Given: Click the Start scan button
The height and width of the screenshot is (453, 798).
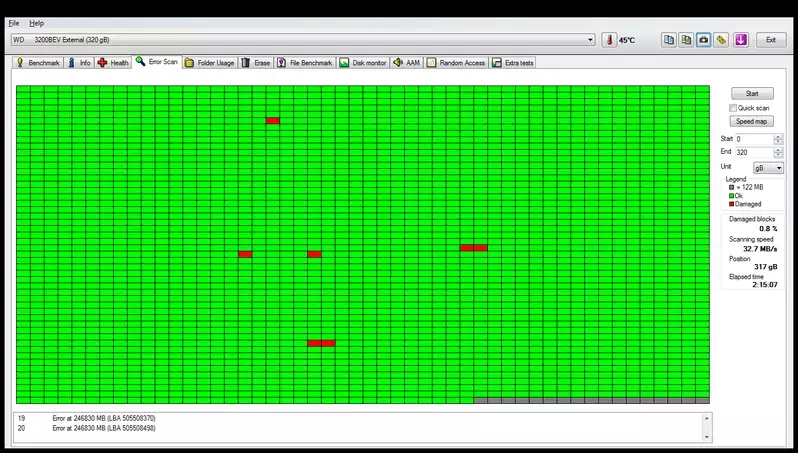Looking at the screenshot, I should coord(752,94).
